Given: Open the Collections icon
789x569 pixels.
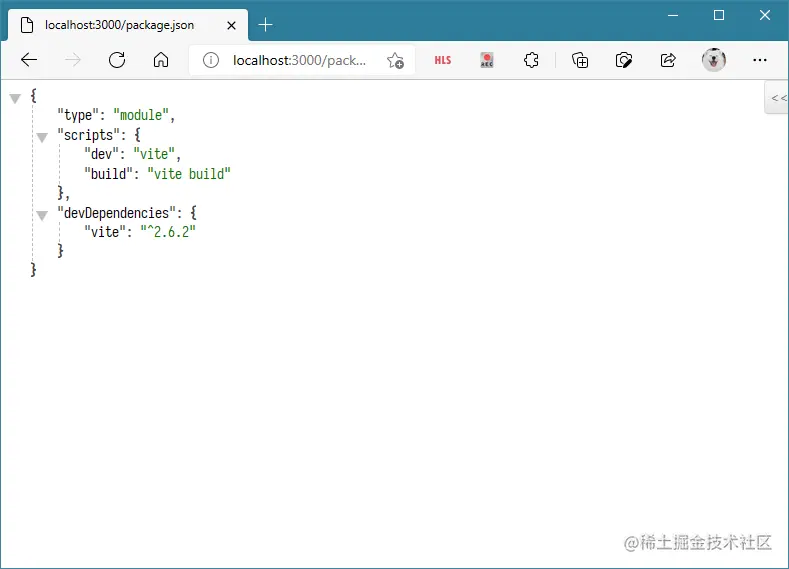Looking at the screenshot, I should pos(580,60).
